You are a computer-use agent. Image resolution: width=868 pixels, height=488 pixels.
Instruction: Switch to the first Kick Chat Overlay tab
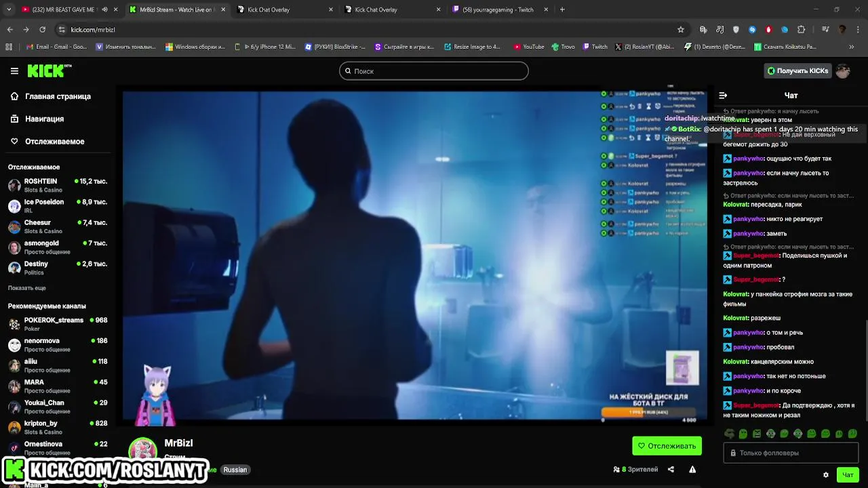285,9
